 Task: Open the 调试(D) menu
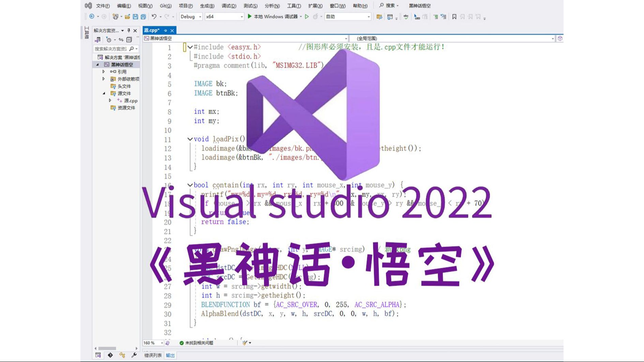pos(229,6)
